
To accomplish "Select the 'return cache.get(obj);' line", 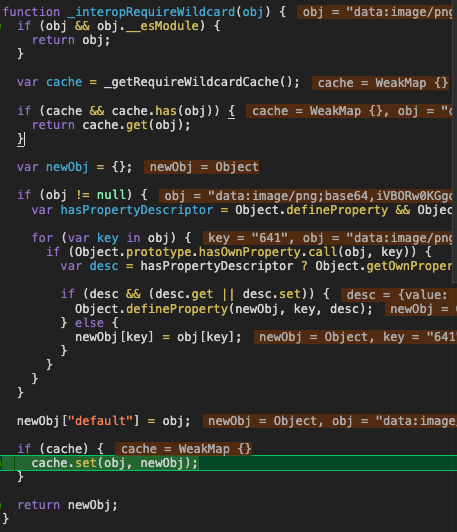I will [x=111, y=125].
